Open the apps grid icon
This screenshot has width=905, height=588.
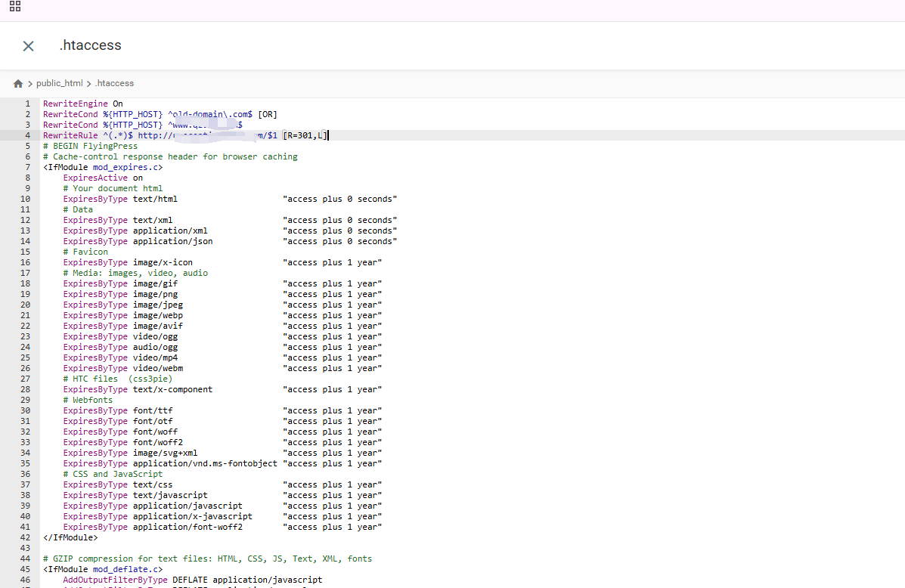(15, 6)
